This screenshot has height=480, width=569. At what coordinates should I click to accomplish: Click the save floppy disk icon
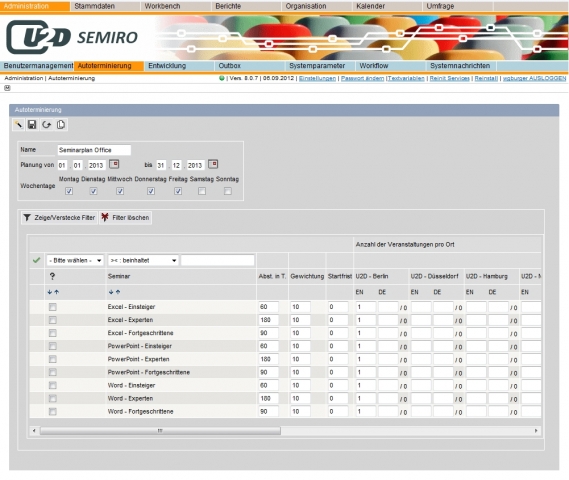(x=32, y=125)
